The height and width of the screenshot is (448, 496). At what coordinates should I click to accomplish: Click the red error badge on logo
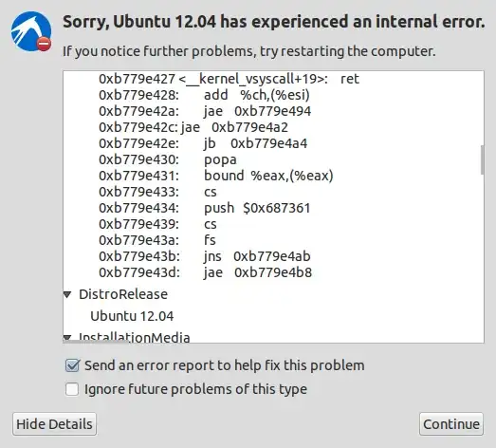point(44,44)
